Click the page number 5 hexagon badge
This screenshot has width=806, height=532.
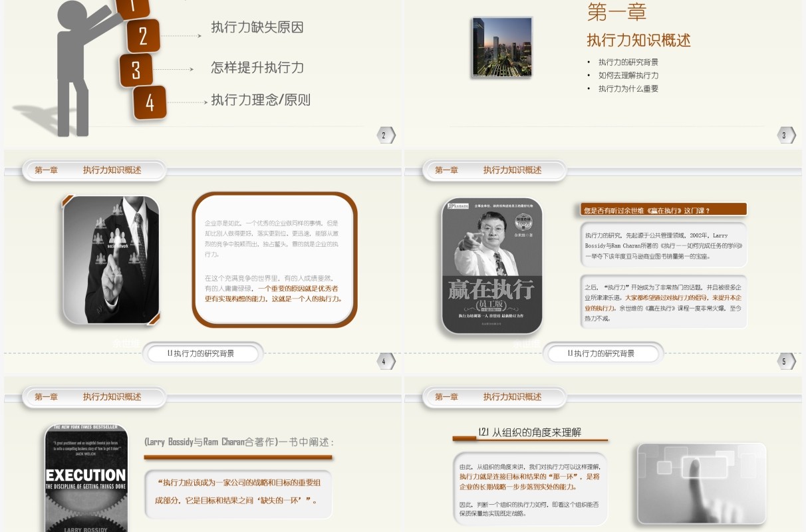click(787, 361)
